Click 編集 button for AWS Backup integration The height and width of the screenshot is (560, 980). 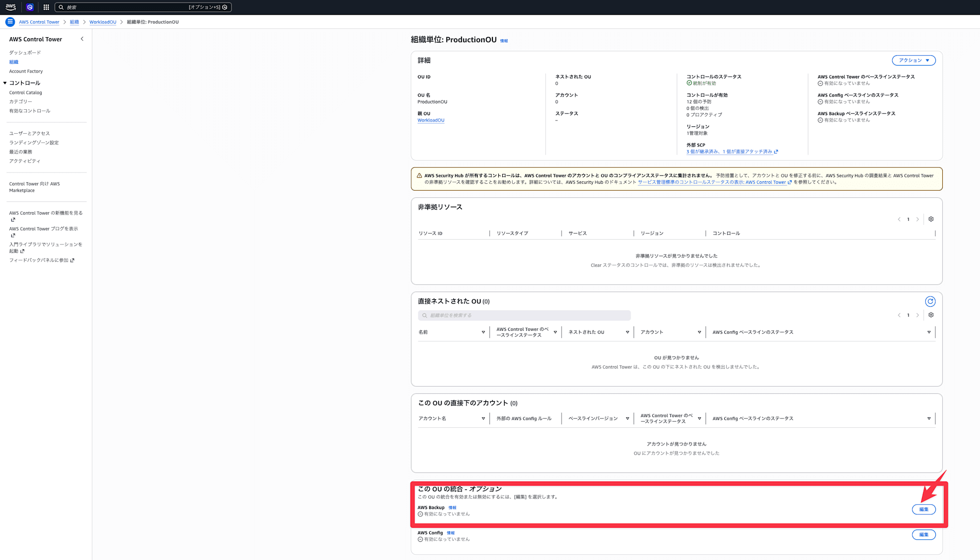[924, 510]
